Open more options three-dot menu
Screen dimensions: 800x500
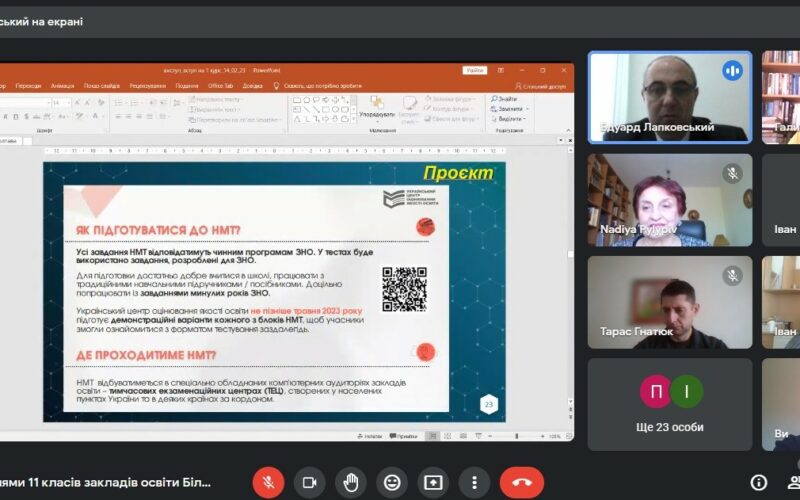(x=474, y=482)
